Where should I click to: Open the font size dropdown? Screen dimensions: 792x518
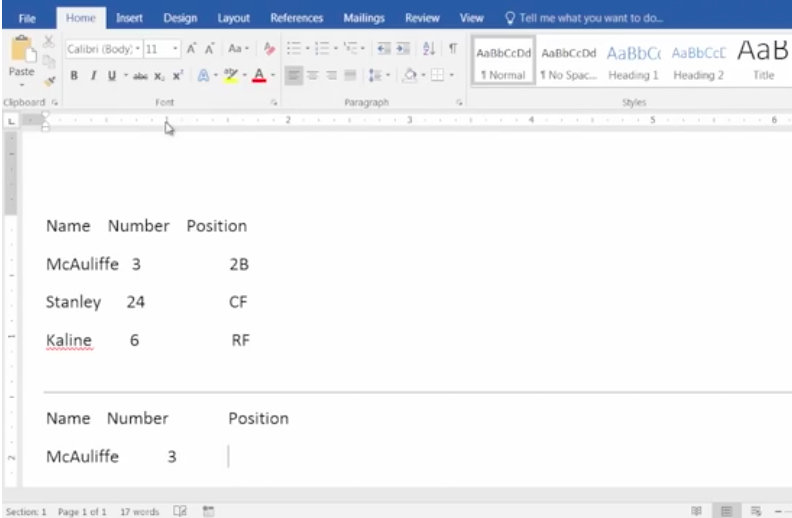pos(176,49)
